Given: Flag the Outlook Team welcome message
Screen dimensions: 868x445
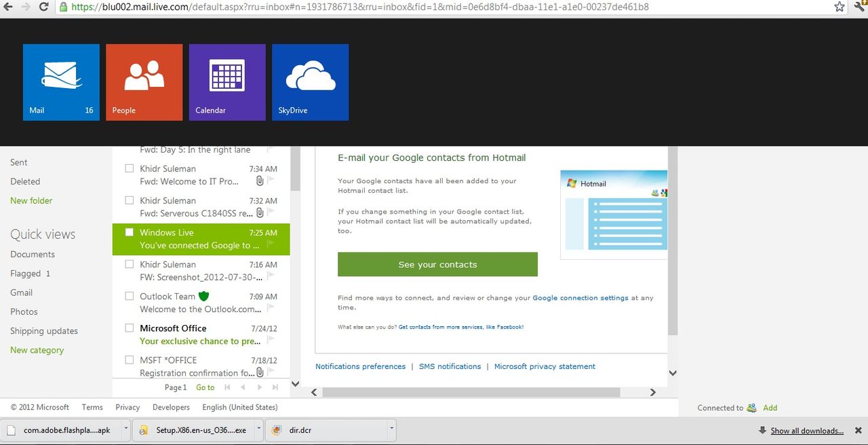Looking at the screenshot, I should coord(271,309).
